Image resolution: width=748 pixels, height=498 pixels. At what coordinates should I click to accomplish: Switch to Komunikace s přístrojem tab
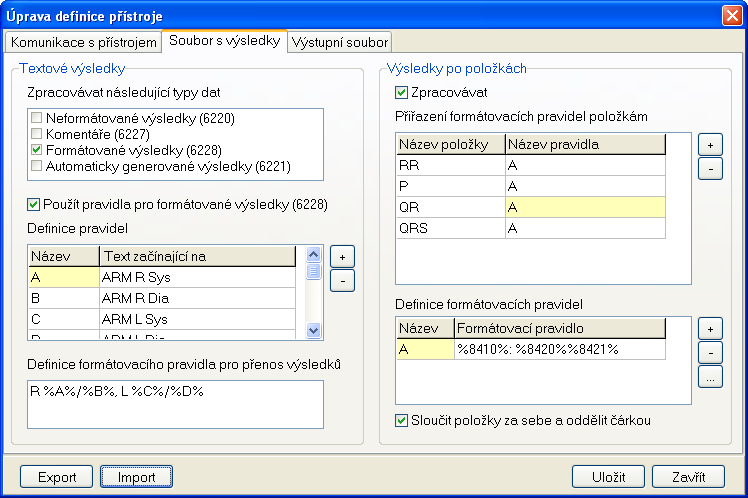(x=84, y=42)
